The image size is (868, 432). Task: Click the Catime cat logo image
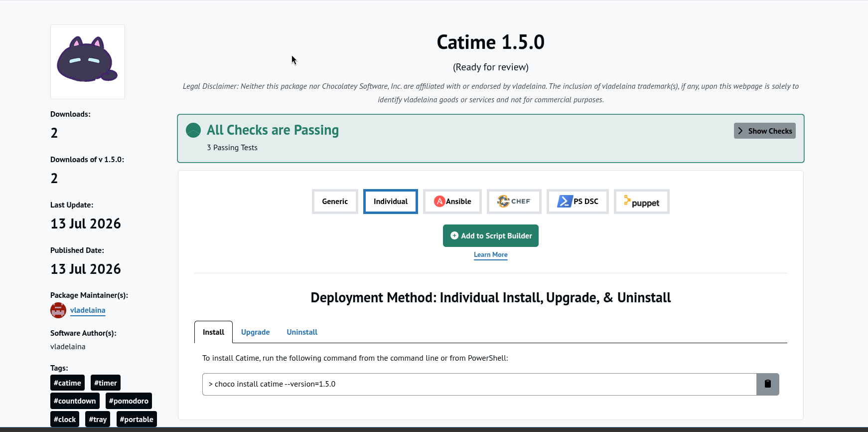(88, 62)
